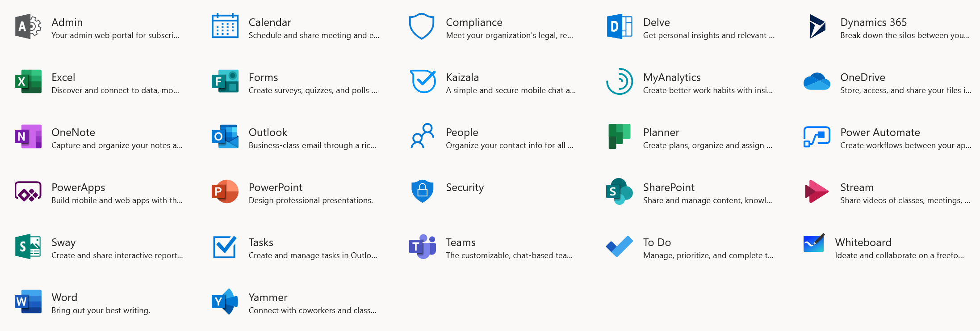The height and width of the screenshot is (331, 980).
Task: Launch Delve via its icon
Action: tap(620, 26)
